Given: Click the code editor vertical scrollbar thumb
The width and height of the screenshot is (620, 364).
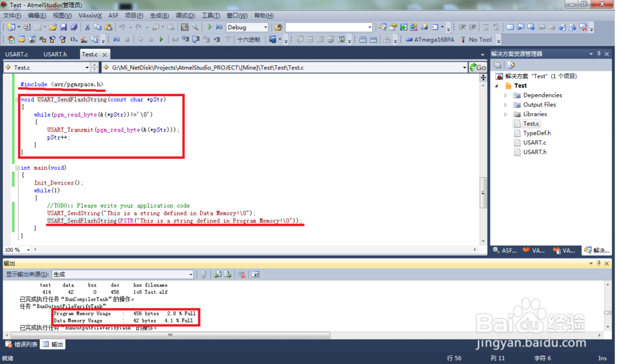Looking at the screenshot, I should click(483, 193).
